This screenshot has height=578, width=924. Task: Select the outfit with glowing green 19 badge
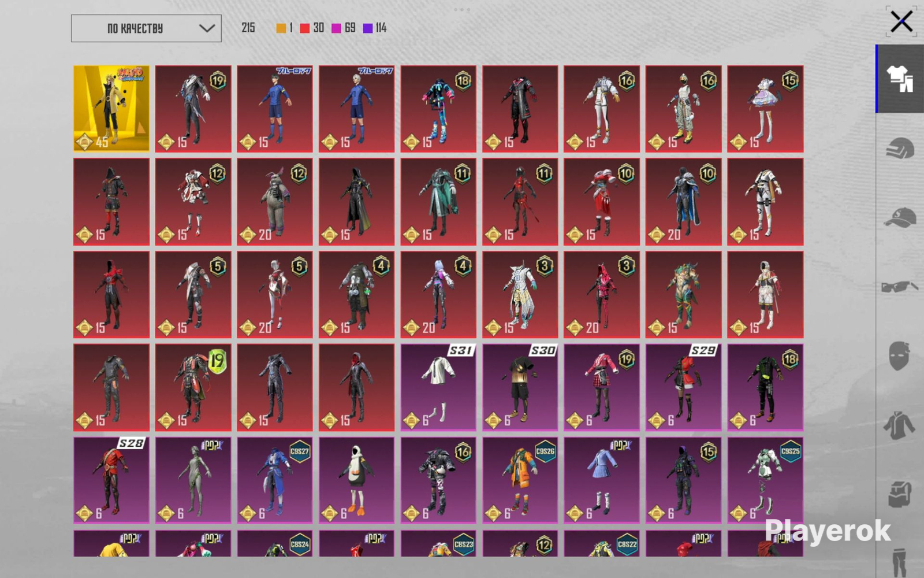tap(193, 387)
